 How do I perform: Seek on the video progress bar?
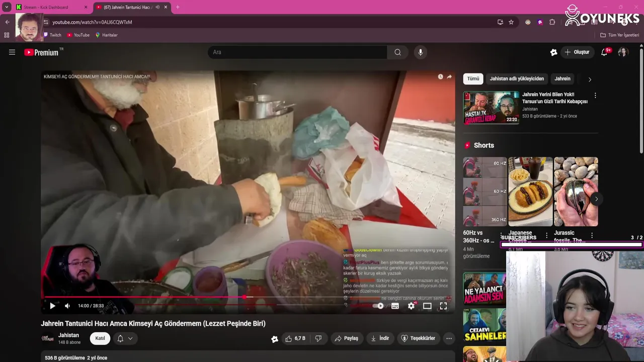click(x=248, y=297)
